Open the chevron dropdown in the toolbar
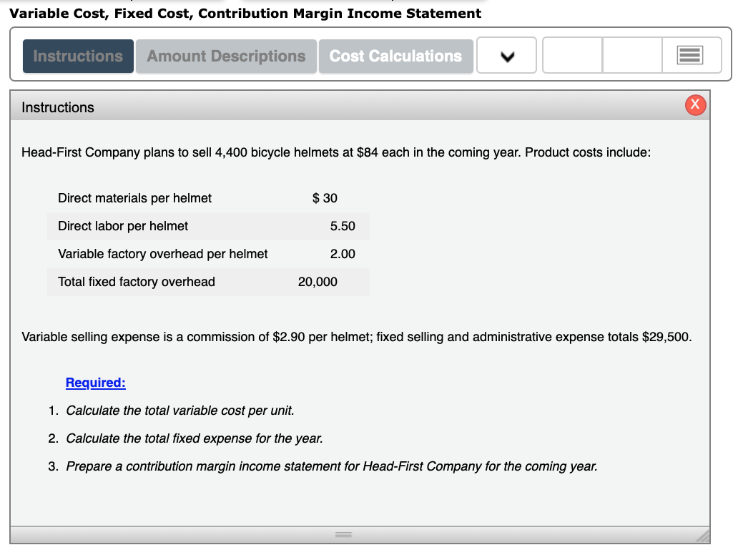The height and width of the screenshot is (560, 738). tap(506, 55)
